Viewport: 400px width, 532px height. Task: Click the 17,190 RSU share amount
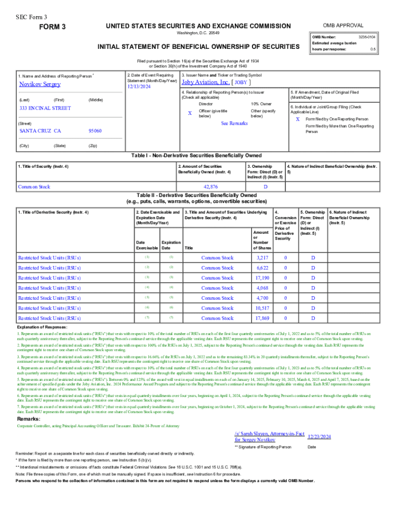(x=262, y=278)
